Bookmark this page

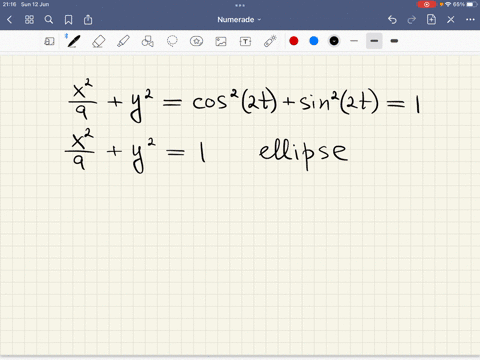coord(68,20)
